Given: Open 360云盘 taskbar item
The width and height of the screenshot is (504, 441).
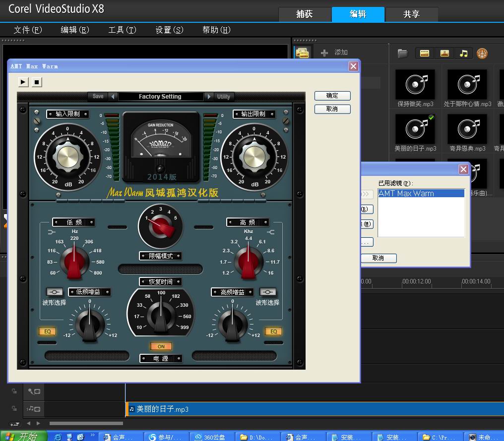Looking at the screenshot, I should pyautogui.click(x=212, y=437).
